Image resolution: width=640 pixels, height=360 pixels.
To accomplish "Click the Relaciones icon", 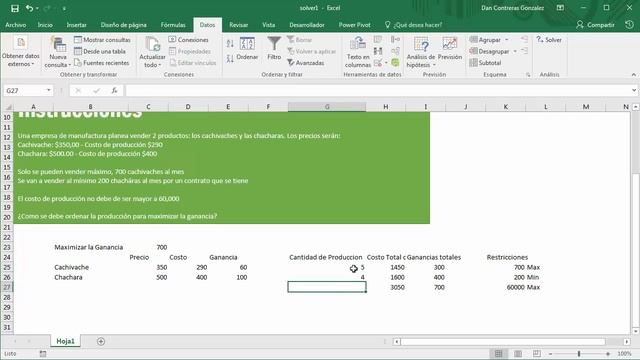I will 395,51.
